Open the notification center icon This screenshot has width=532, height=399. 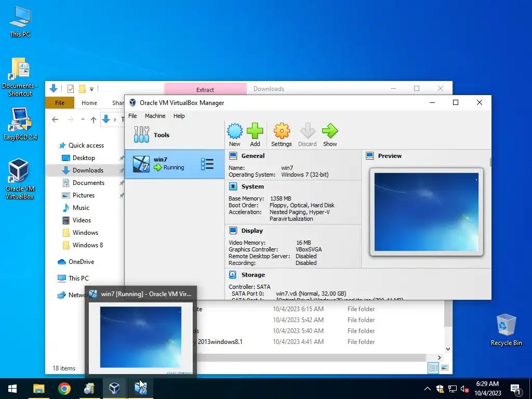515,389
